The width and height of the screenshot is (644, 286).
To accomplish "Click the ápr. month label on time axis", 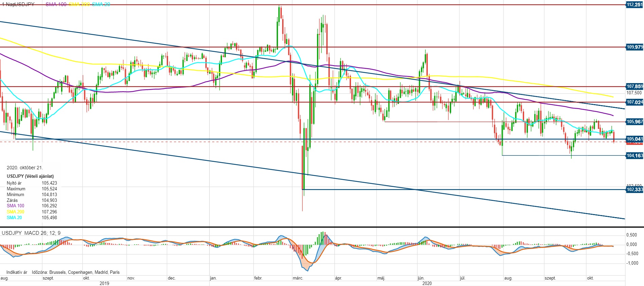I will [x=338, y=278].
